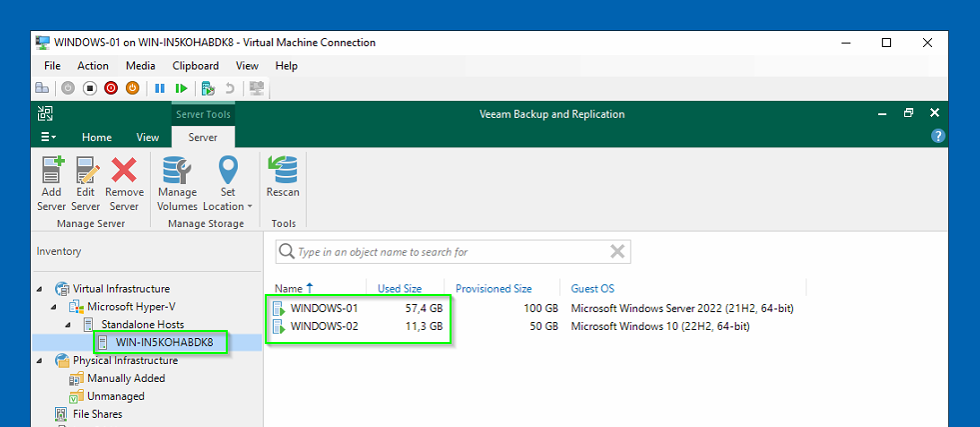This screenshot has height=427, width=980.
Task: Focus the object name search field
Action: (x=453, y=252)
